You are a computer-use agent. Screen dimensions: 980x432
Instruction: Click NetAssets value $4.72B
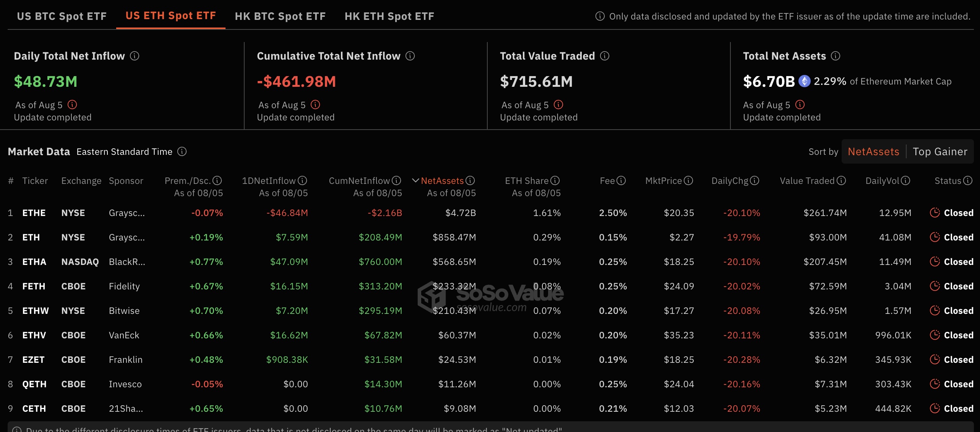tap(461, 213)
